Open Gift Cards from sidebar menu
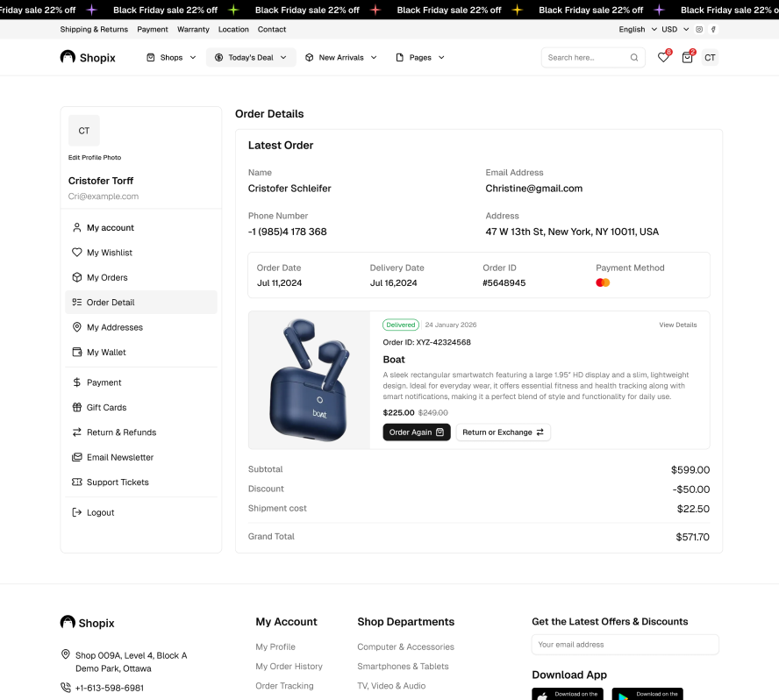Screen dimensions: 779x700 click(x=106, y=407)
